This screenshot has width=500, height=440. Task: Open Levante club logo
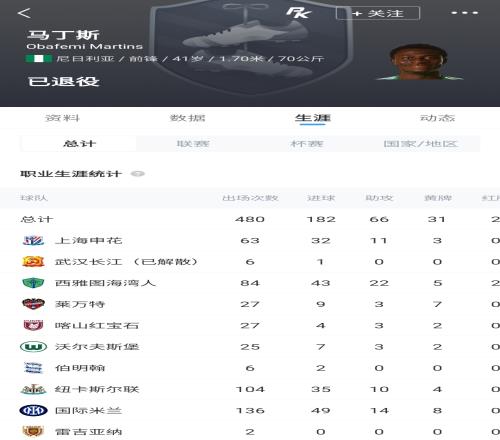point(33,304)
